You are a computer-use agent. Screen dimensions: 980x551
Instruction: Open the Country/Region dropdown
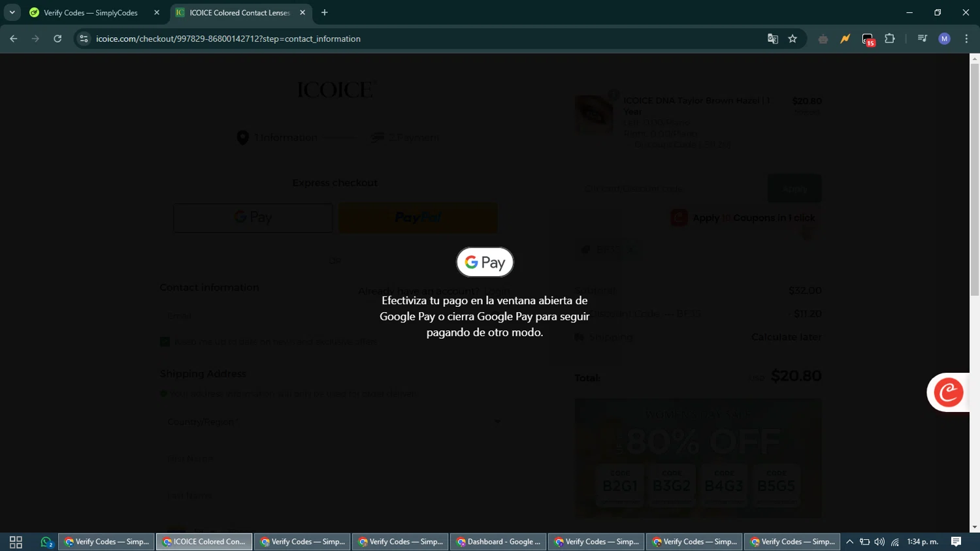point(335,422)
